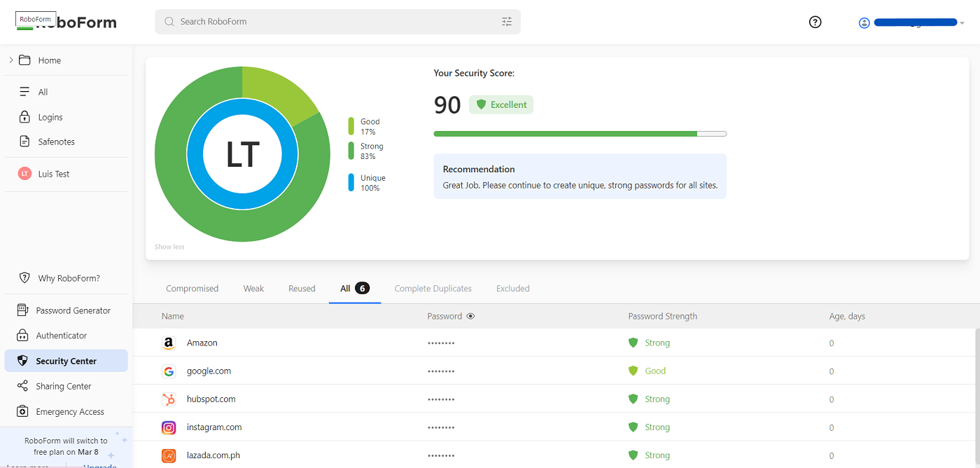Open Logins list in sidebar

(50, 117)
